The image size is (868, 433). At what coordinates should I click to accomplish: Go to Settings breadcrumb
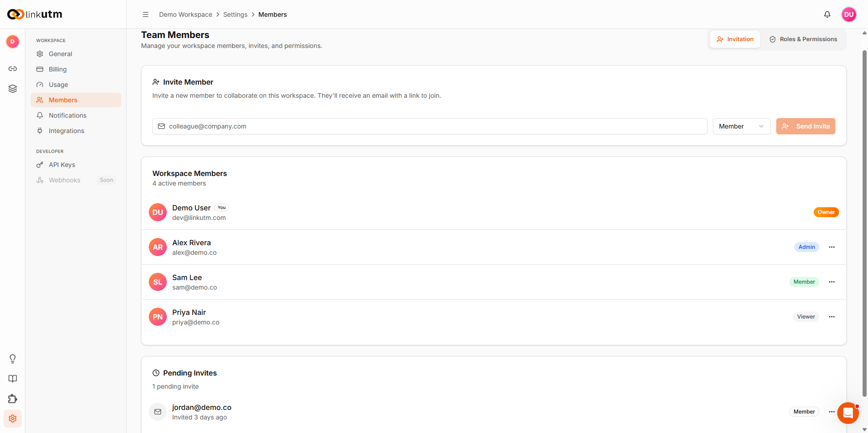[235, 14]
